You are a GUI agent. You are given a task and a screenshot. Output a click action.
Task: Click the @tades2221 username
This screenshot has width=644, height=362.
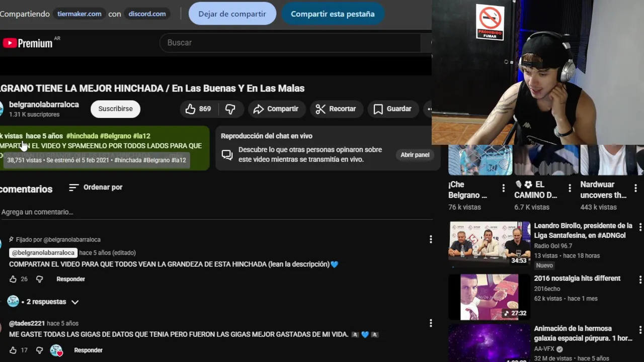click(27, 323)
